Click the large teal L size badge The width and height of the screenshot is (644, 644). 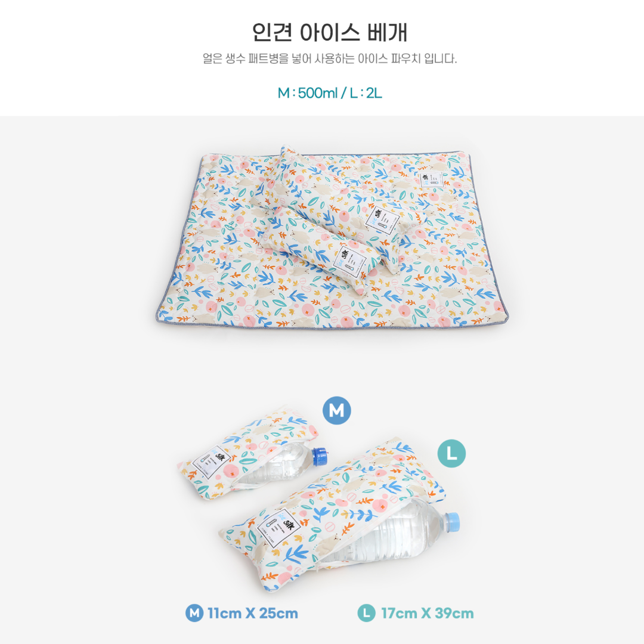[x=451, y=453]
